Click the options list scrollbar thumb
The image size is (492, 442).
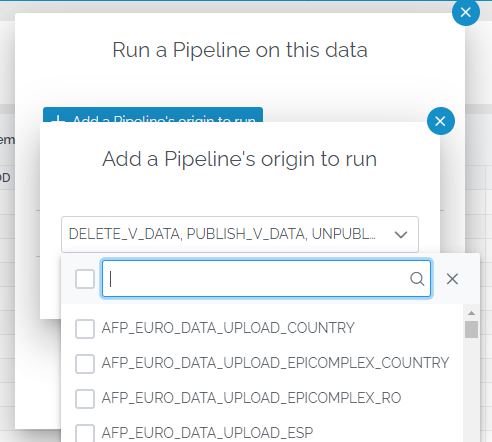(x=471, y=329)
